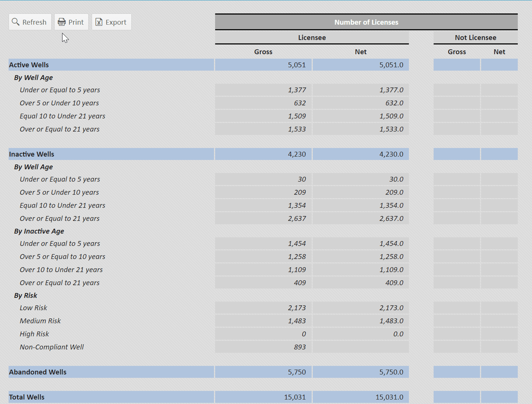The image size is (532, 404).
Task: Export the report to Excel
Action: (x=111, y=22)
